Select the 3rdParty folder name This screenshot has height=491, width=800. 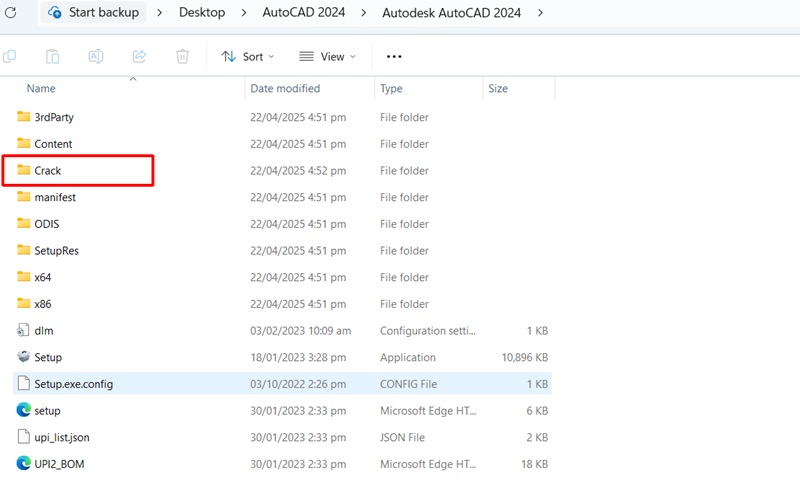click(54, 117)
